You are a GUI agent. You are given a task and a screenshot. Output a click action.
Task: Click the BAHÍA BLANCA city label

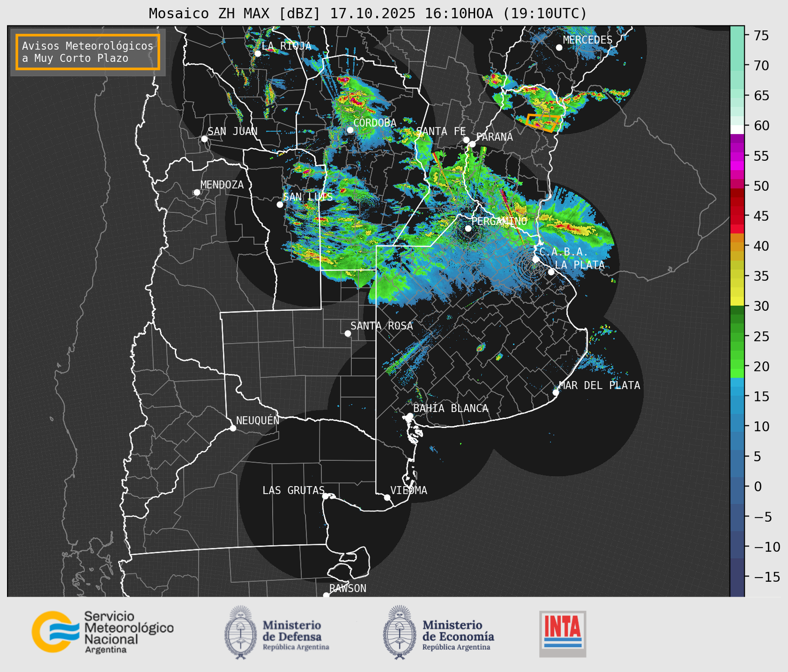pos(451,408)
